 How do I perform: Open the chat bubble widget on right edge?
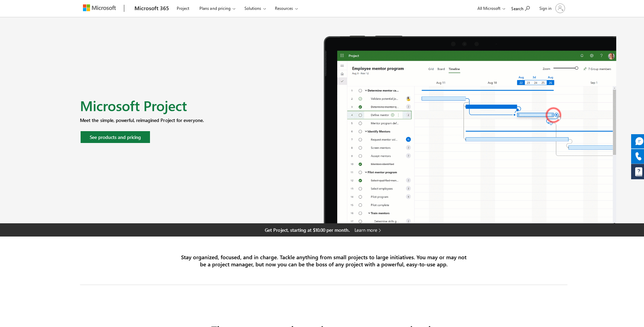click(638, 141)
